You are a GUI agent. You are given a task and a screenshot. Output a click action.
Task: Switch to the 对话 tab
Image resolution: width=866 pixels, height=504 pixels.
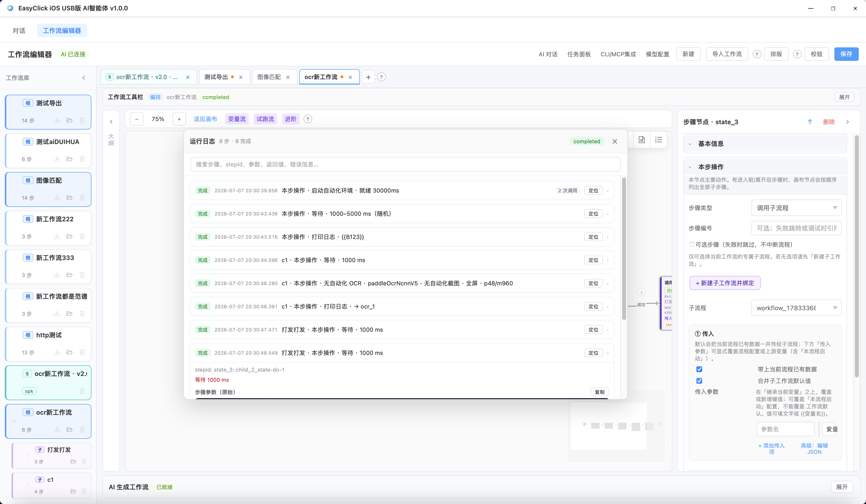(x=19, y=31)
